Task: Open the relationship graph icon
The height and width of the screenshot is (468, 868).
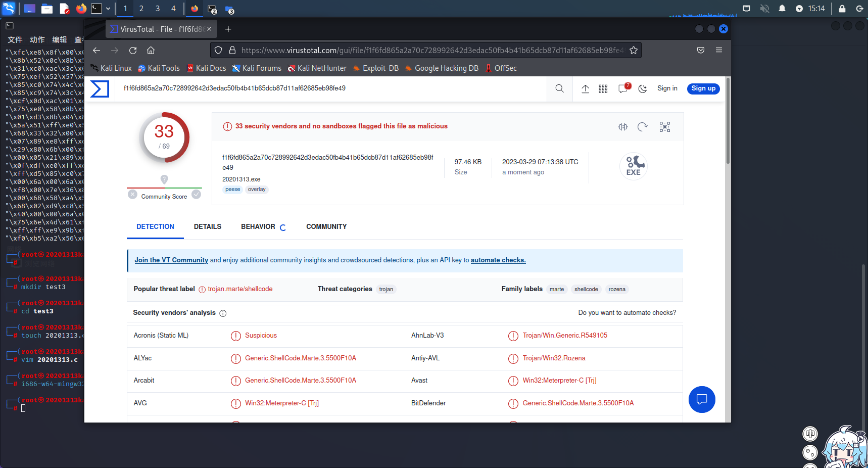Action: pyautogui.click(x=665, y=127)
